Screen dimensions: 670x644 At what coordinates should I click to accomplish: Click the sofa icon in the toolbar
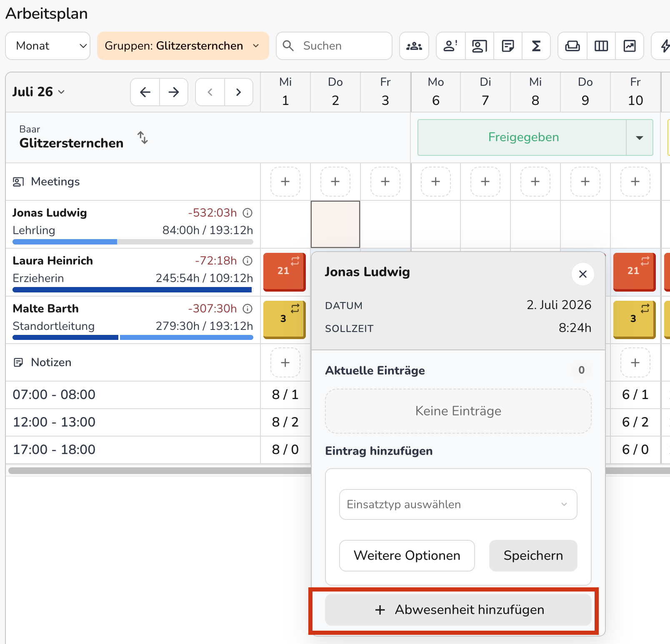pyautogui.click(x=572, y=46)
